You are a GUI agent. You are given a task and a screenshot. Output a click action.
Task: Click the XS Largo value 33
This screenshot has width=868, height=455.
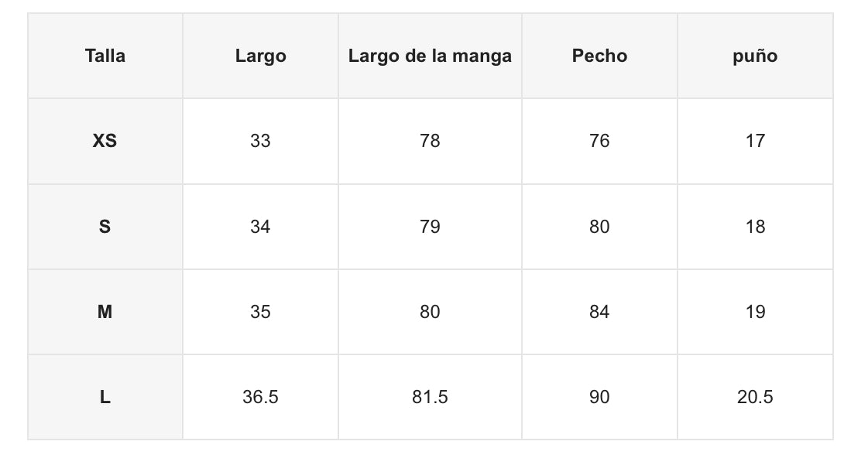click(260, 141)
